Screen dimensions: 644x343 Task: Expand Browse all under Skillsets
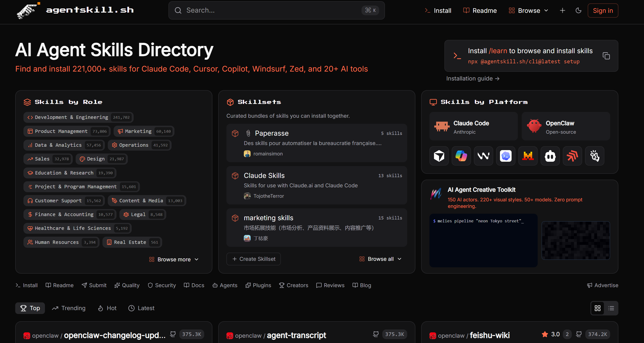pos(380,259)
